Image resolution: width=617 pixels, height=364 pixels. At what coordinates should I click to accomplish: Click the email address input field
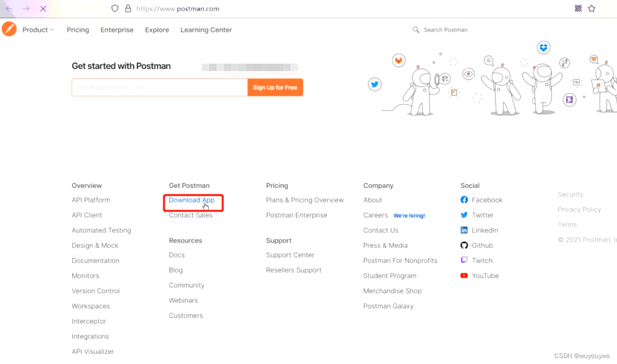point(159,87)
